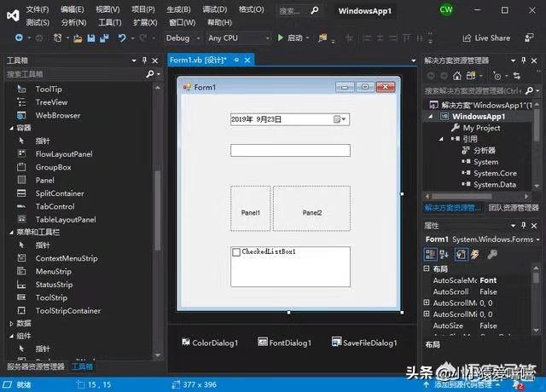Click the empty TextBox on Form1
The image size is (546, 392).
tap(290, 150)
